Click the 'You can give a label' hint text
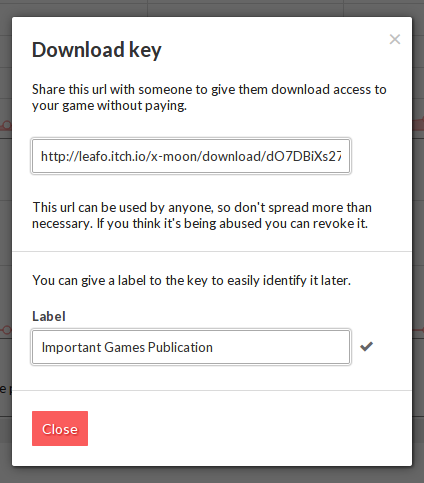This screenshot has width=424, height=483. point(191,280)
